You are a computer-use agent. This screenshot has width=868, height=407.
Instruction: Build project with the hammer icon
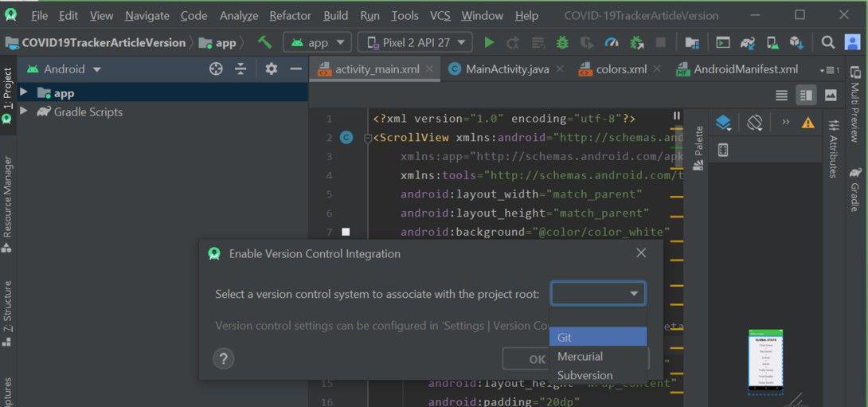(x=264, y=42)
